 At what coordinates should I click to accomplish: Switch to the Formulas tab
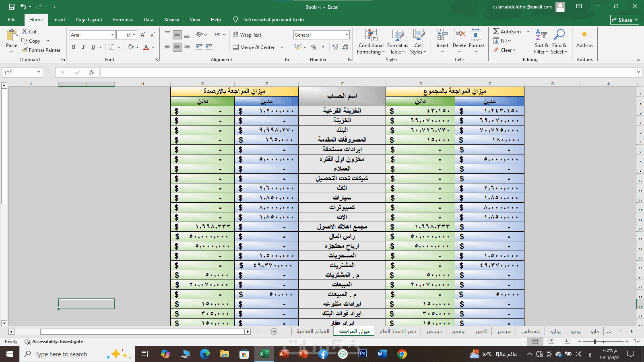click(123, 20)
